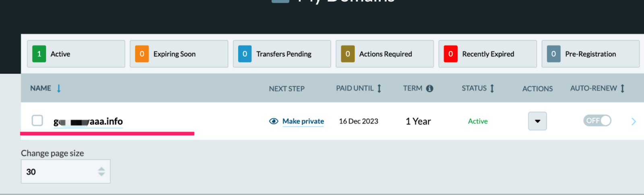Click the green Active count badge
The height and width of the screenshot is (196, 644).
click(x=39, y=54)
